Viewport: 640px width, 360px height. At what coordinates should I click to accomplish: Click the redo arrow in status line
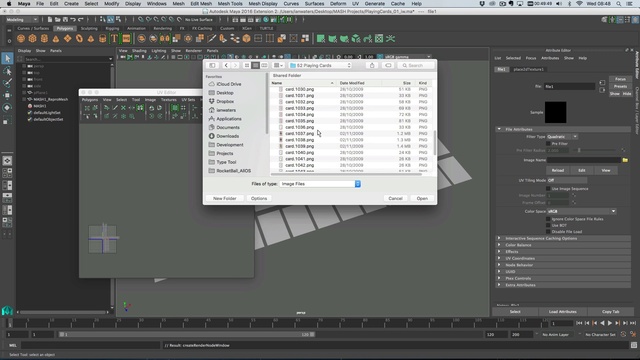pyautogui.click(x=80, y=19)
